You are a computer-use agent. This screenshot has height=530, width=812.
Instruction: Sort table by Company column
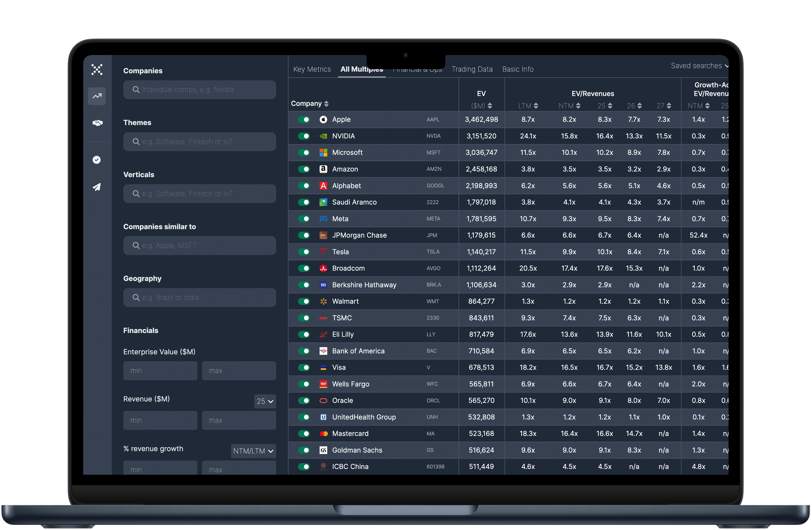point(309,103)
